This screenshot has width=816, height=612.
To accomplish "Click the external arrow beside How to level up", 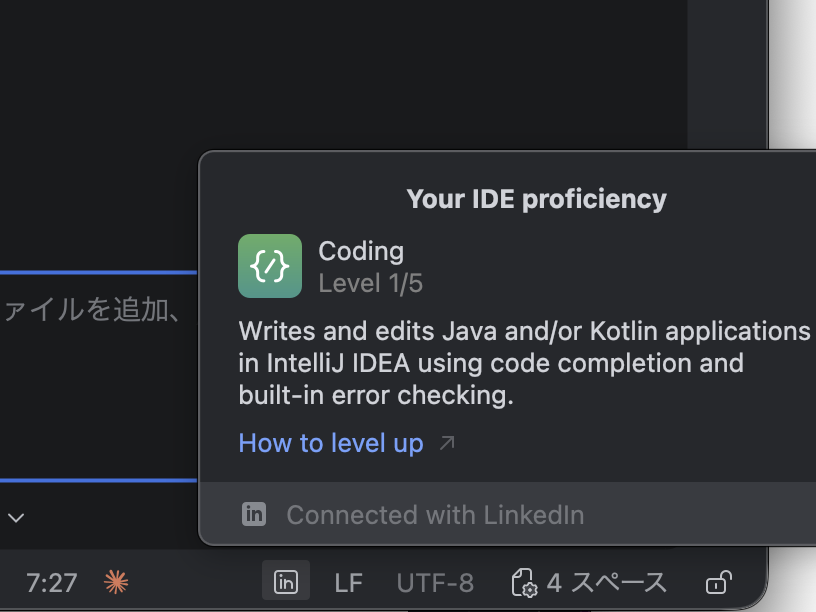I will pyautogui.click(x=447, y=443).
